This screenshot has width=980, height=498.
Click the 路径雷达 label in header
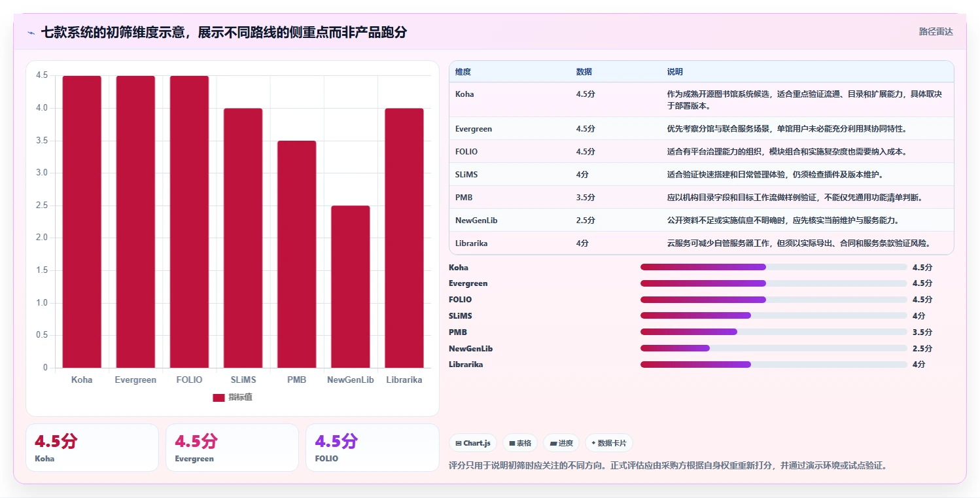[x=936, y=31]
